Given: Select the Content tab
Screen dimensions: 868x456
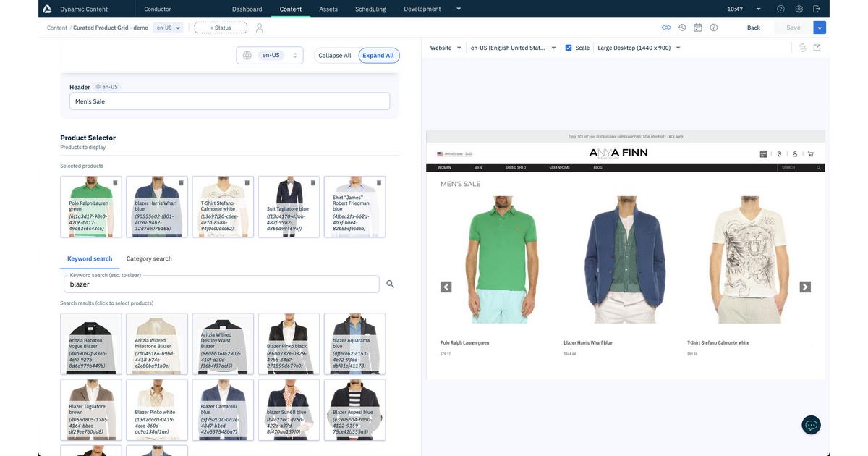Looking at the screenshot, I should pyautogui.click(x=291, y=9).
